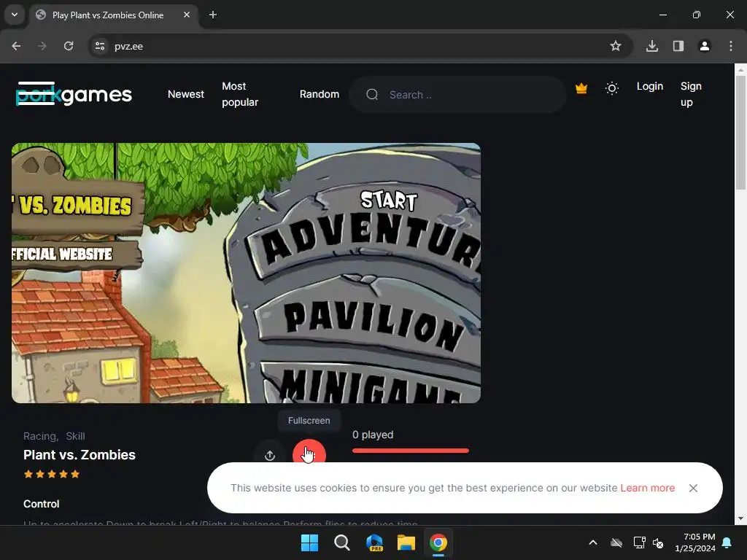Toggle the light/dark theme sun icon
This screenshot has width=747, height=560.
point(612,88)
